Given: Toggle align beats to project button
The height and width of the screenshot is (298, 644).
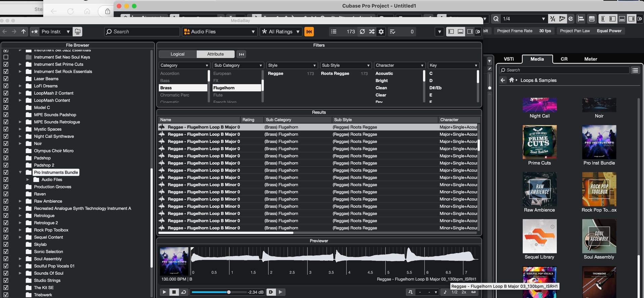Looking at the screenshot, I should tap(281, 292).
